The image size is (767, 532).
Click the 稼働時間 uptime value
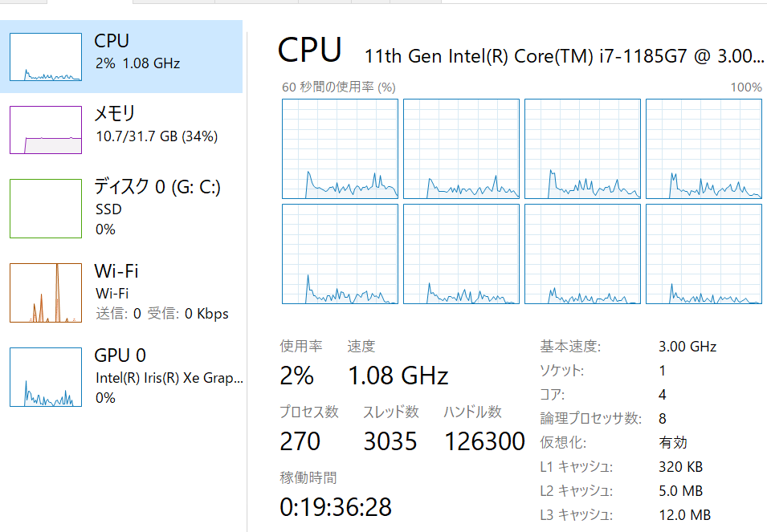[x=336, y=507]
